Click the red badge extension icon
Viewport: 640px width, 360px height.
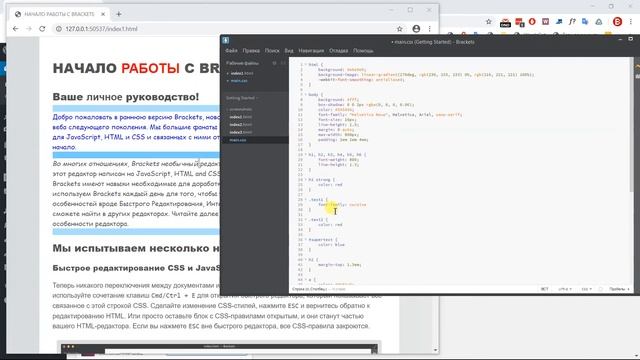pos(520,22)
